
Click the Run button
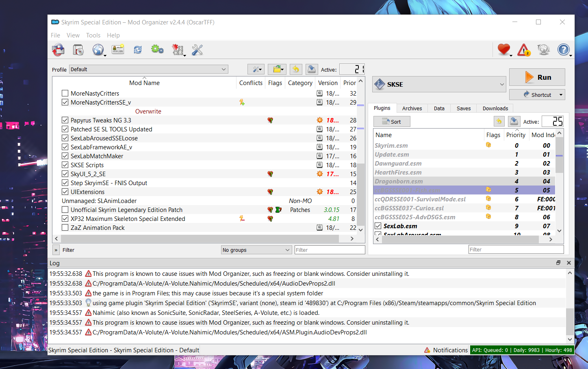pyautogui.click(x=537, y=77)
